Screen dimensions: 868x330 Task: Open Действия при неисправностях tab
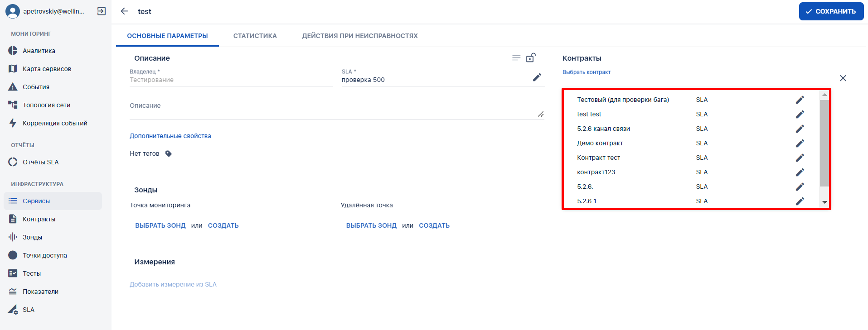(x=360, y=36)
